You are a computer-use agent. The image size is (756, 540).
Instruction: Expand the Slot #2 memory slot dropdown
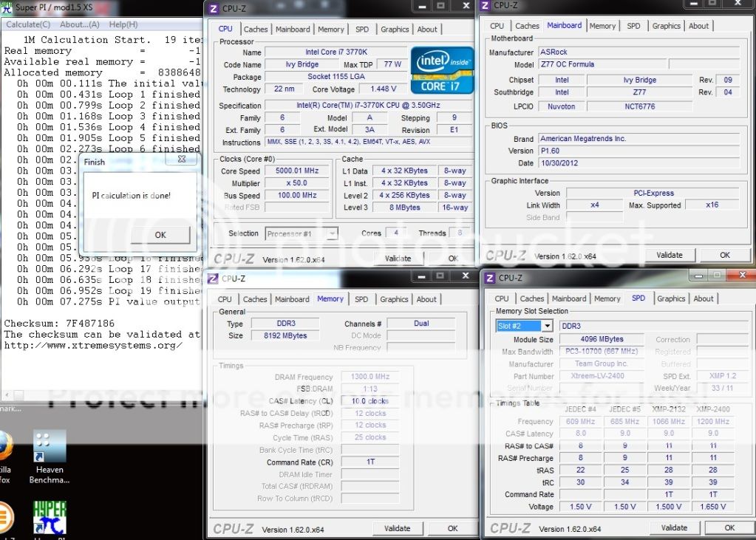[x=546, y=326]
